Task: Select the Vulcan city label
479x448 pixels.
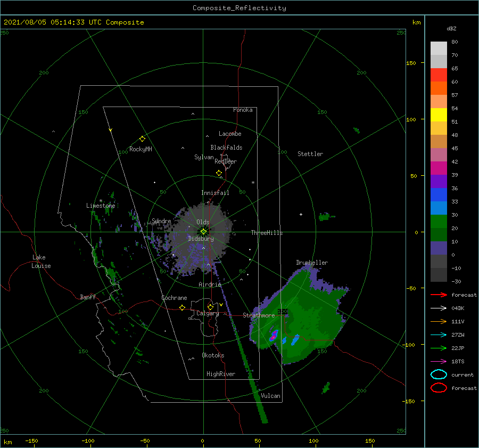Action: click(271, 396)
